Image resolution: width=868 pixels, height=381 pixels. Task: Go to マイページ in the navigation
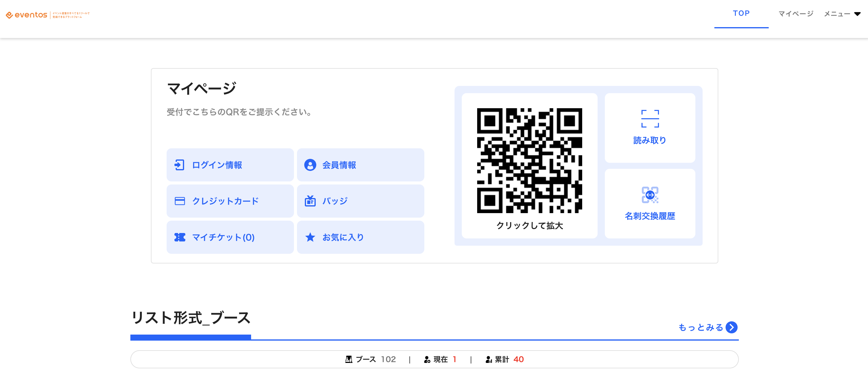coord(796,14)
